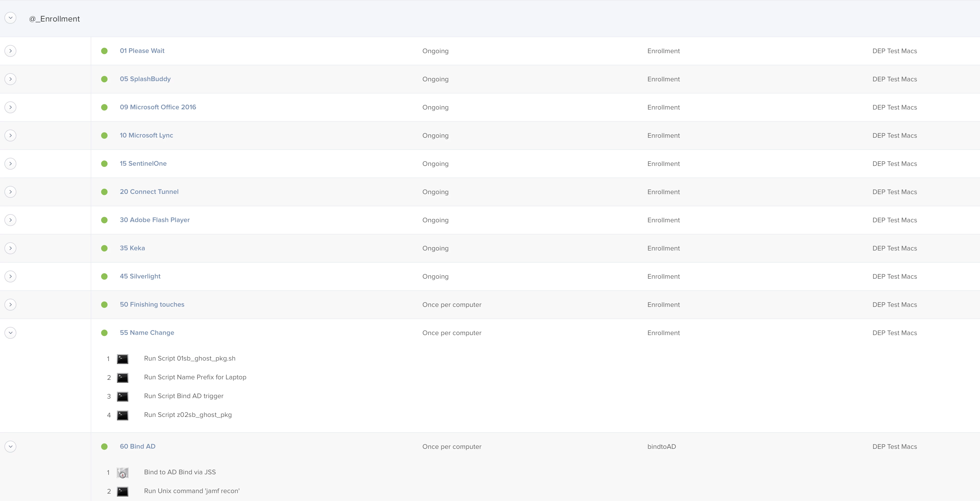
Task: Click script icon beside Name Prefix for Laptop
Action: 123,377
